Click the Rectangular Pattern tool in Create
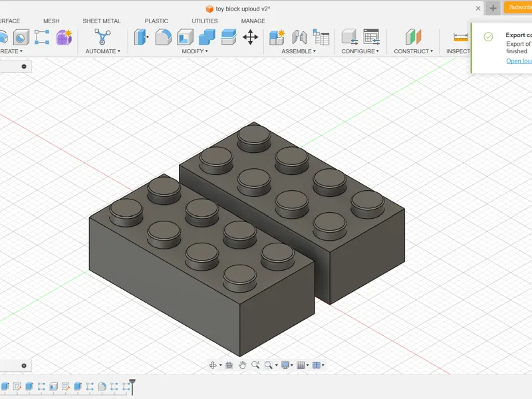Screen dimensions: 532x399 42,37
